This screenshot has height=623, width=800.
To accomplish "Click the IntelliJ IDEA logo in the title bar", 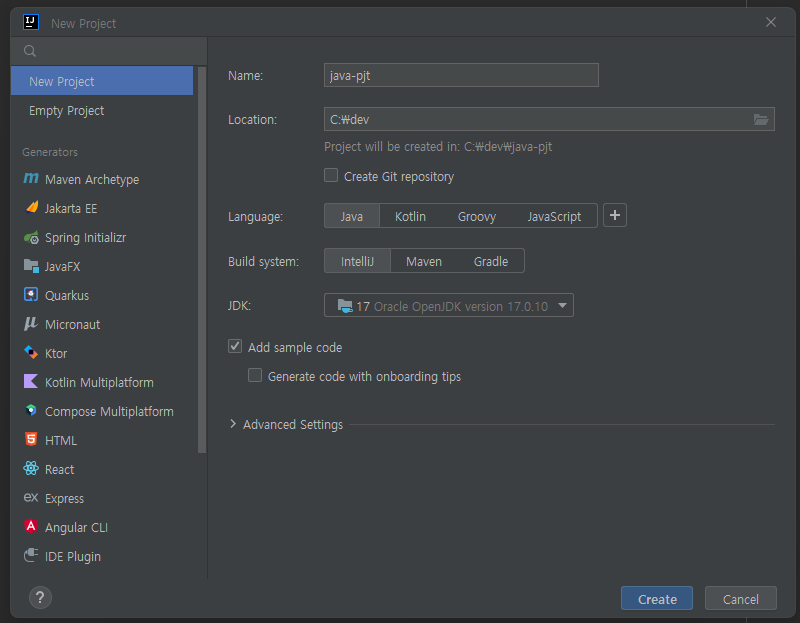I will point(31,22).
